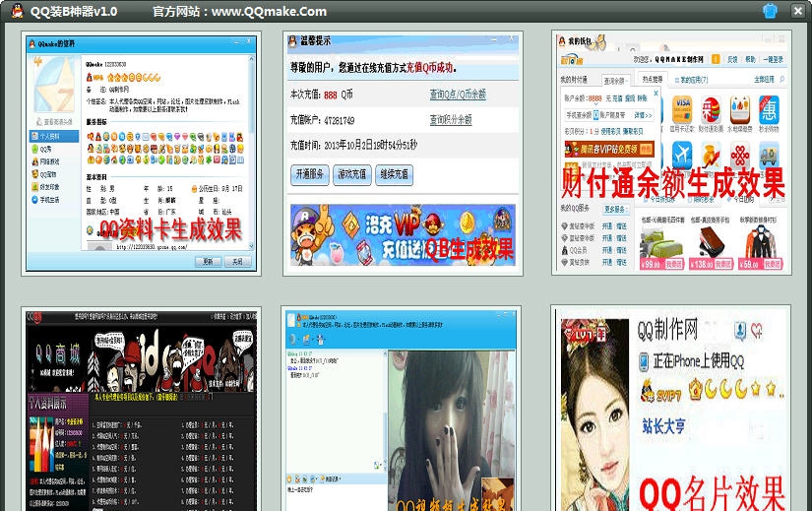The height and width of the screenshot is (511, 812).
Task: Open the QQ商城 dark profile thumbnail
Action: (x=141, y=409)
